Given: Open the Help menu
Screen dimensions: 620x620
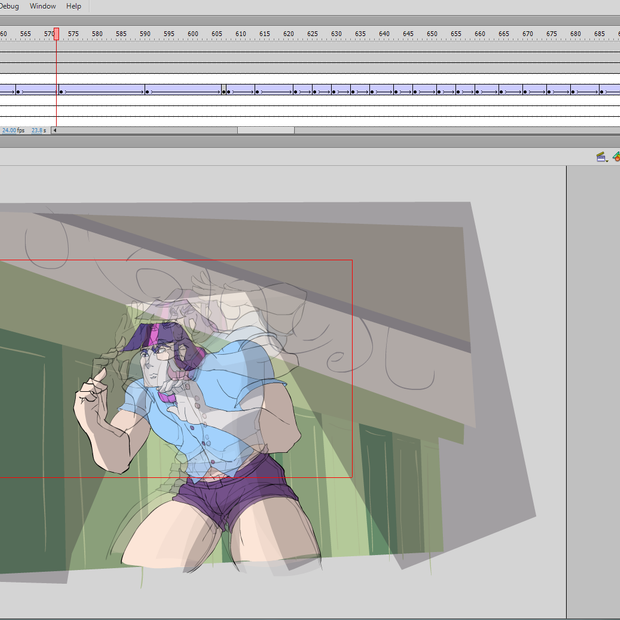Looking at the screenshot, I should coord(74,6).
